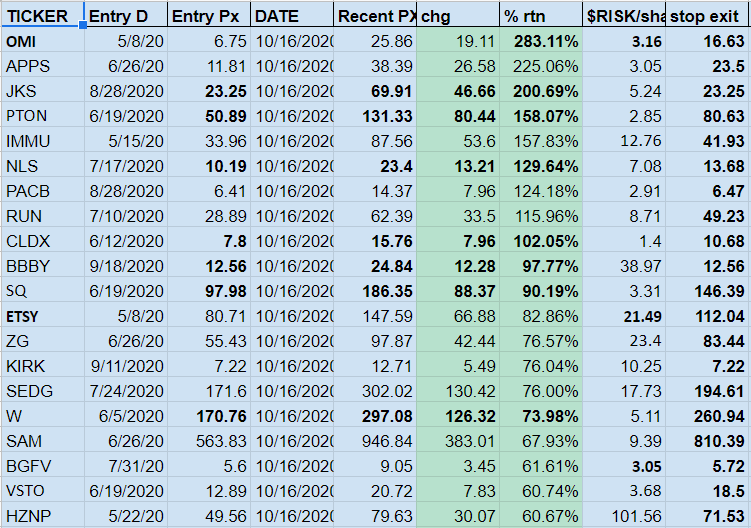Image resolution: width=751 pixels, height=528 pixels.
Task: Click the JKS ticker cell
Action: coord(42,91)
